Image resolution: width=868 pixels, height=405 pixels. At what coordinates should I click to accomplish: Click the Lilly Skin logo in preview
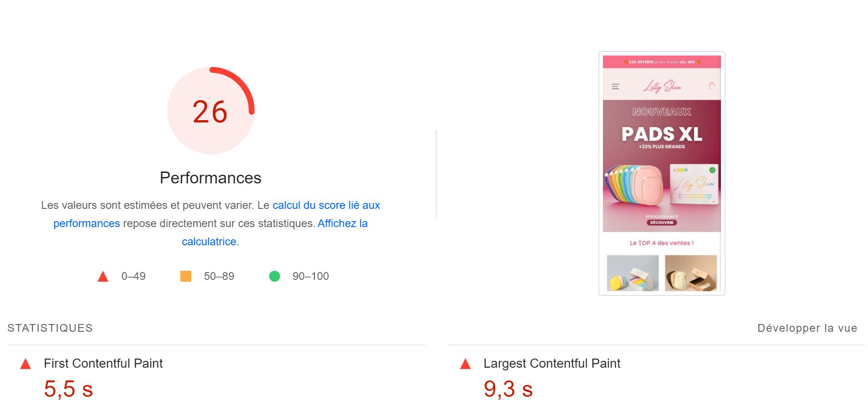click(x=662, y=86)
